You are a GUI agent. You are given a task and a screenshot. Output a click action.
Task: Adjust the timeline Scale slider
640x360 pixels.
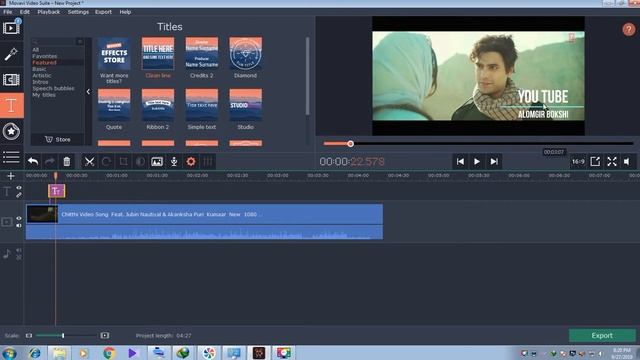[x=63, y=336]
